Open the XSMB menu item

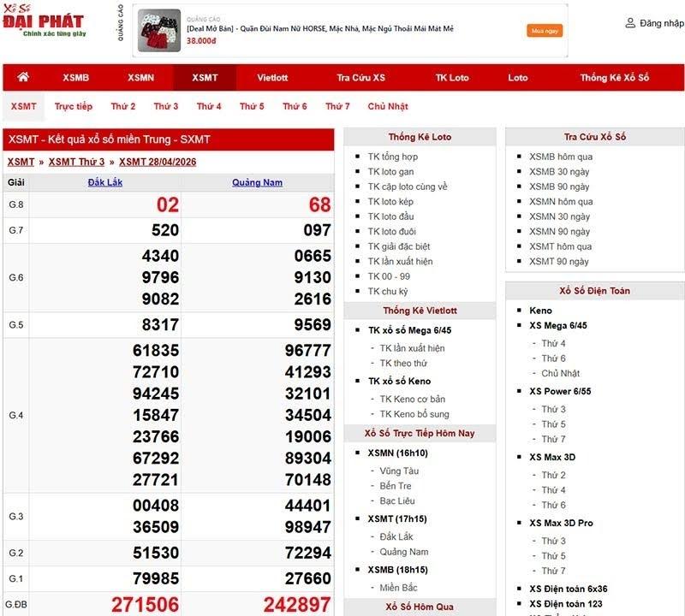click(x=75, y=78)
